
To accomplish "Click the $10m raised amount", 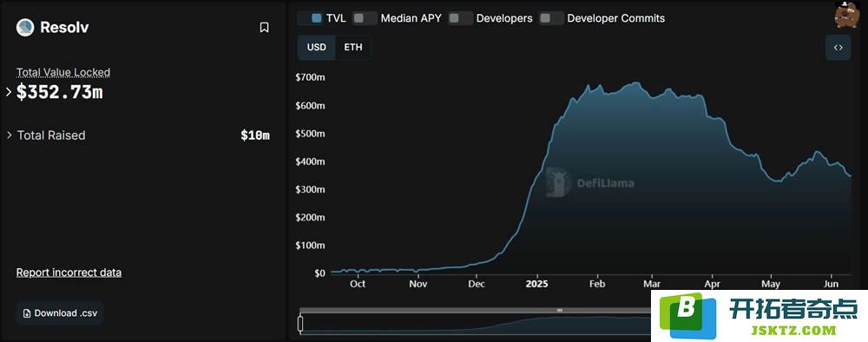I will tap(255, 135).
